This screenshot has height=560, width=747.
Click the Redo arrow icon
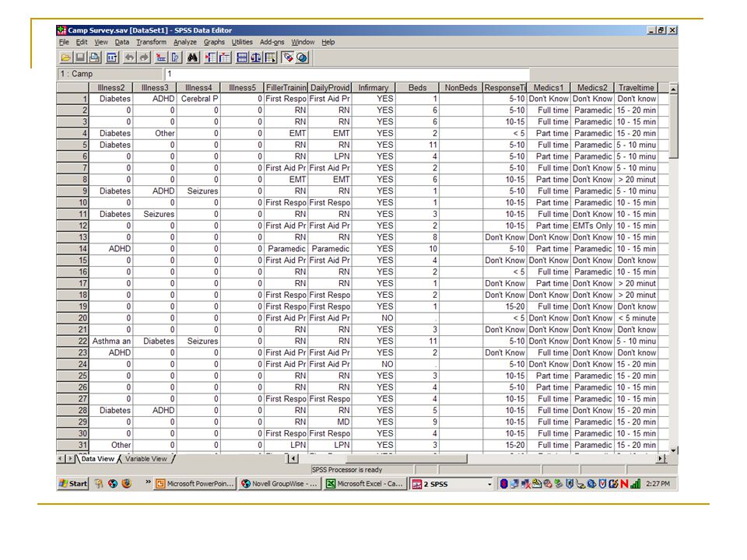[x=144, y=58]
